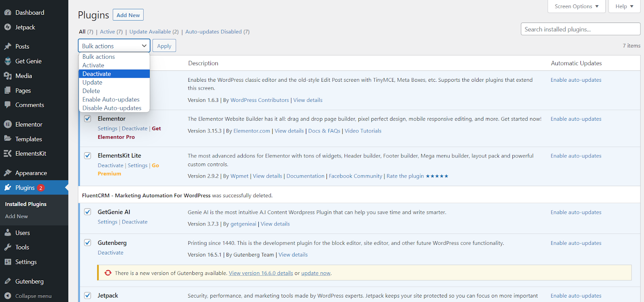Choose Deactivate in bulk actions list
644x302 pixels.
coord(114,74)
